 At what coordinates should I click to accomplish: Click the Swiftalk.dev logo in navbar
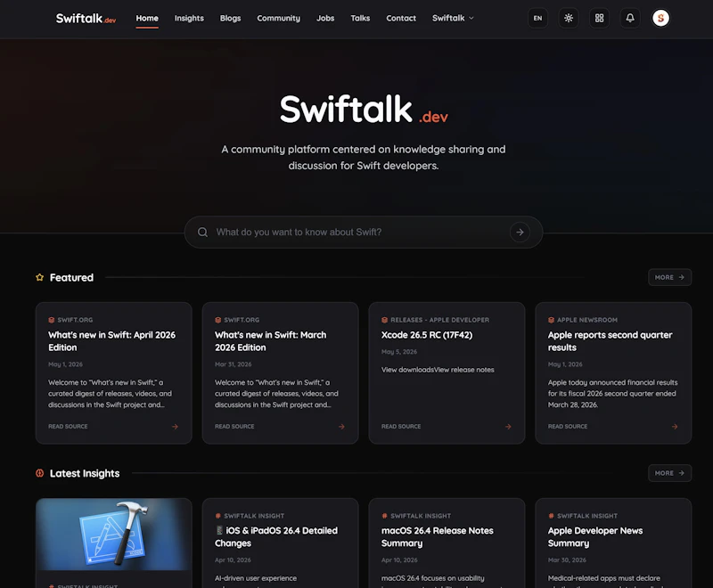[x=86, y=18]
